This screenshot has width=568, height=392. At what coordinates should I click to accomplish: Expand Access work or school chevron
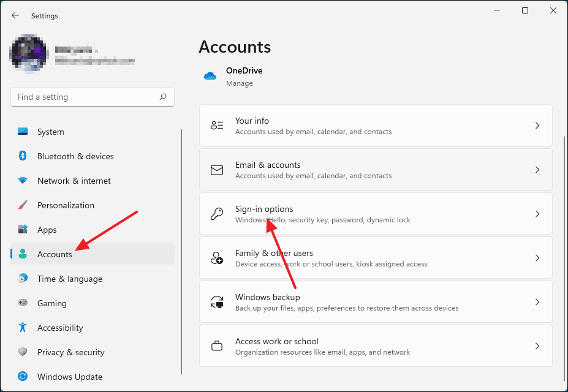tap(537, 346)
